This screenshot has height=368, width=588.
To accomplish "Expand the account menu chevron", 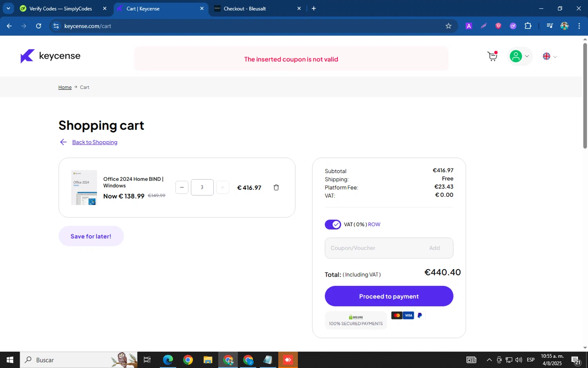I will (x=527, y=56).
